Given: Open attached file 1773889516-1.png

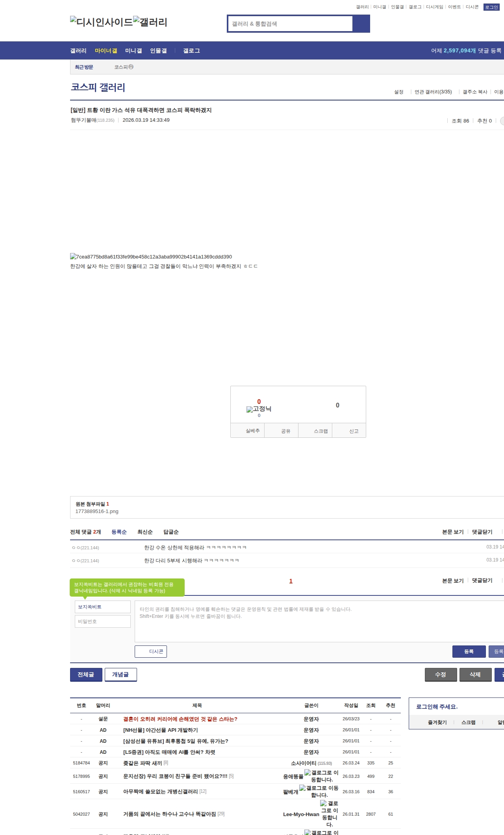Looking at the screenshot, I should pos(97,511).
